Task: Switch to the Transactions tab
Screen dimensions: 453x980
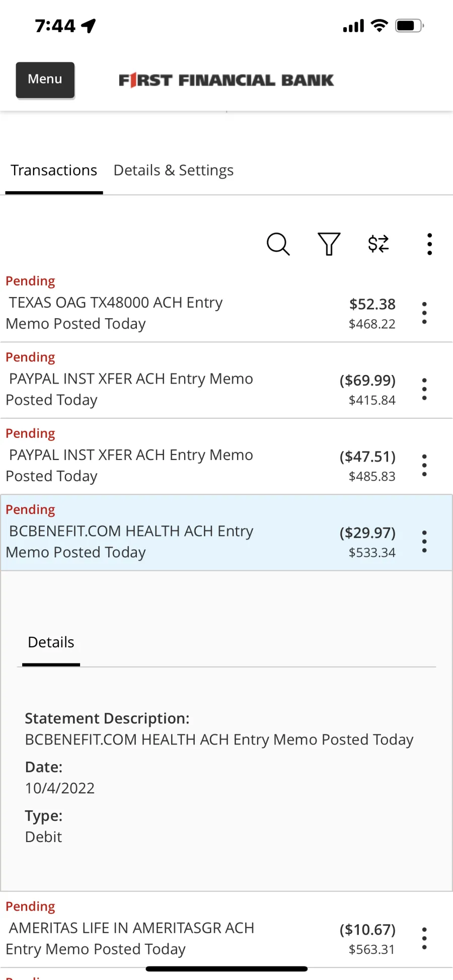Action: click(x=54, y=171)
